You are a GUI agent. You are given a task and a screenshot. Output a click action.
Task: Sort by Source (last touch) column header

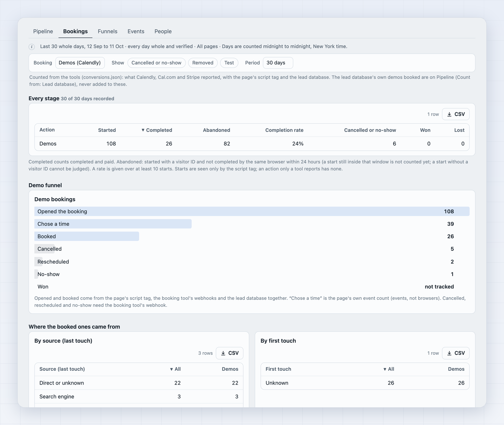(x=62, y=369)
